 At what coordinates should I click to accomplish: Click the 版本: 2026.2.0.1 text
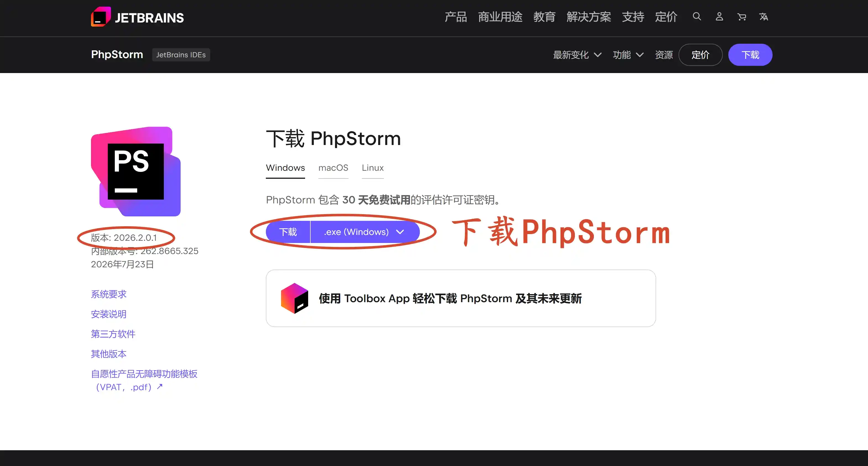click(x=124, y=238)
